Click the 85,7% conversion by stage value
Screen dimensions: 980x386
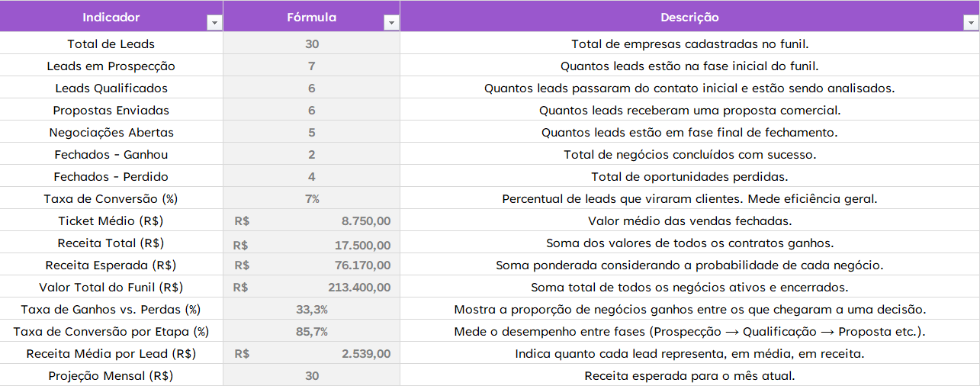click(311, 332)
